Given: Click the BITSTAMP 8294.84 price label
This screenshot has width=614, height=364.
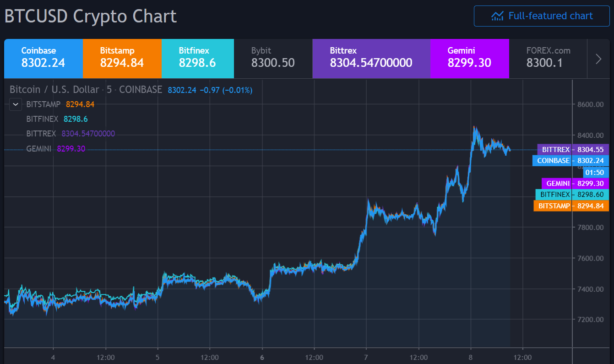Looking at the screenshot, I should point(571,206).
